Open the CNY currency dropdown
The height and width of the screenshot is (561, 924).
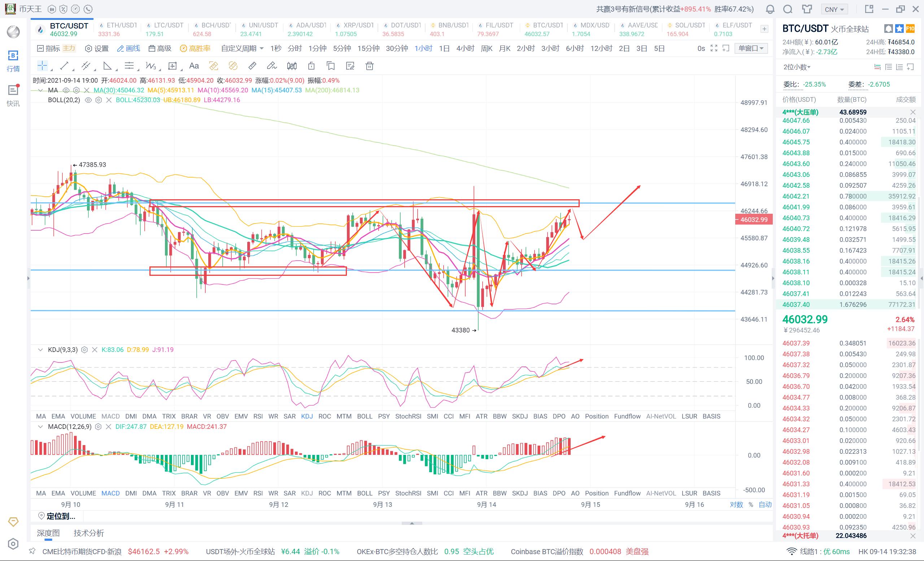tap(834, 9)
